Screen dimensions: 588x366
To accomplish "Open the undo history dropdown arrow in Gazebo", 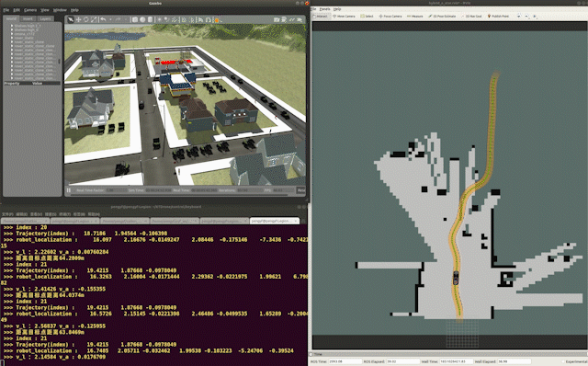I will [110, 19].
